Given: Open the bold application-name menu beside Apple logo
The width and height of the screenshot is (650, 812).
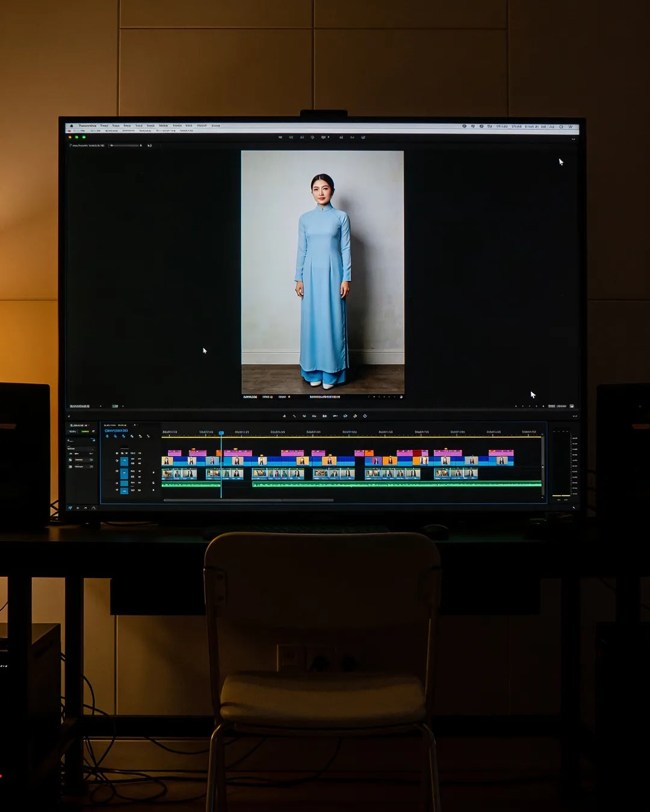Looking at the screenshot, I should (x=88, y=126).
